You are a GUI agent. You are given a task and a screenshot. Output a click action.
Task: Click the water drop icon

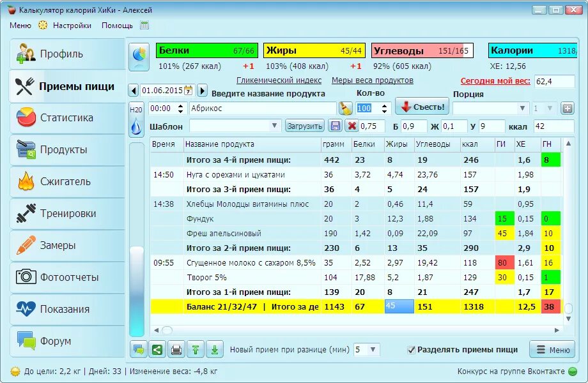click(x=136, y=127)
